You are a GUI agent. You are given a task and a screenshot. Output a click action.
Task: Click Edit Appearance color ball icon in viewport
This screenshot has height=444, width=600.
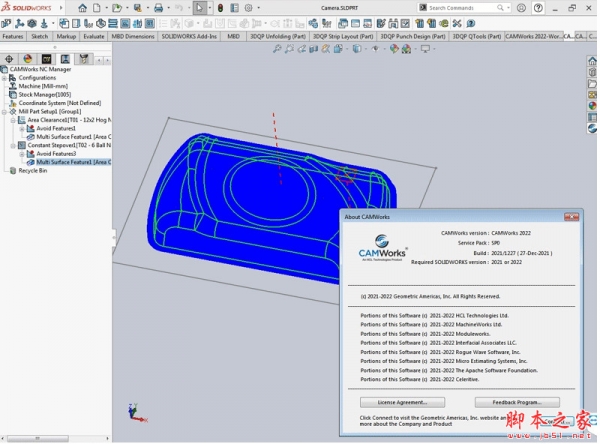point(394,49)
